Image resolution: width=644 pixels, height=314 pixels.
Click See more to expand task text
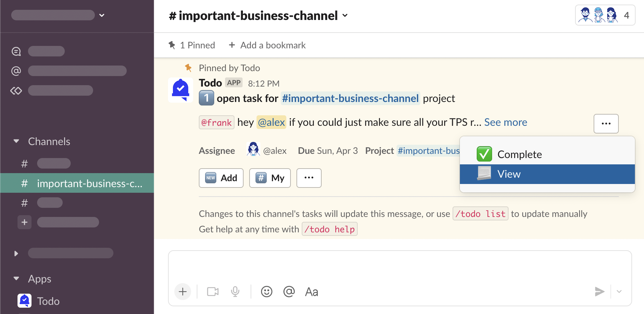505,122
